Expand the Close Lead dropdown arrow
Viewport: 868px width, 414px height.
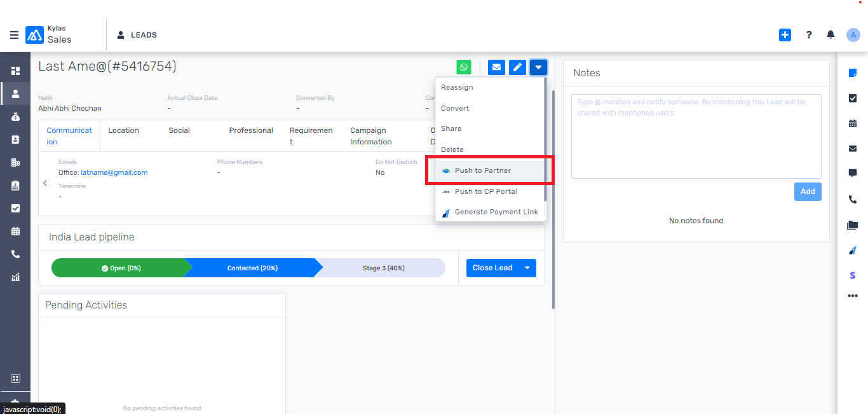(527, 268)
